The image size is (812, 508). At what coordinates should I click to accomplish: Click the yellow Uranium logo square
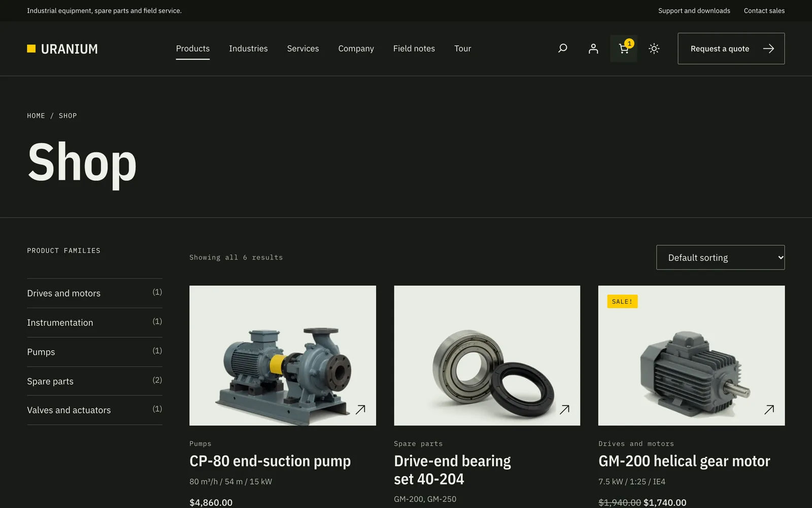(31, 49)
